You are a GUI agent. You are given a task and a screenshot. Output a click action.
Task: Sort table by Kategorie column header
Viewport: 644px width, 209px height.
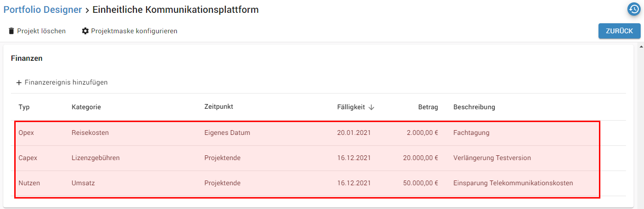(x=86, y=107)
